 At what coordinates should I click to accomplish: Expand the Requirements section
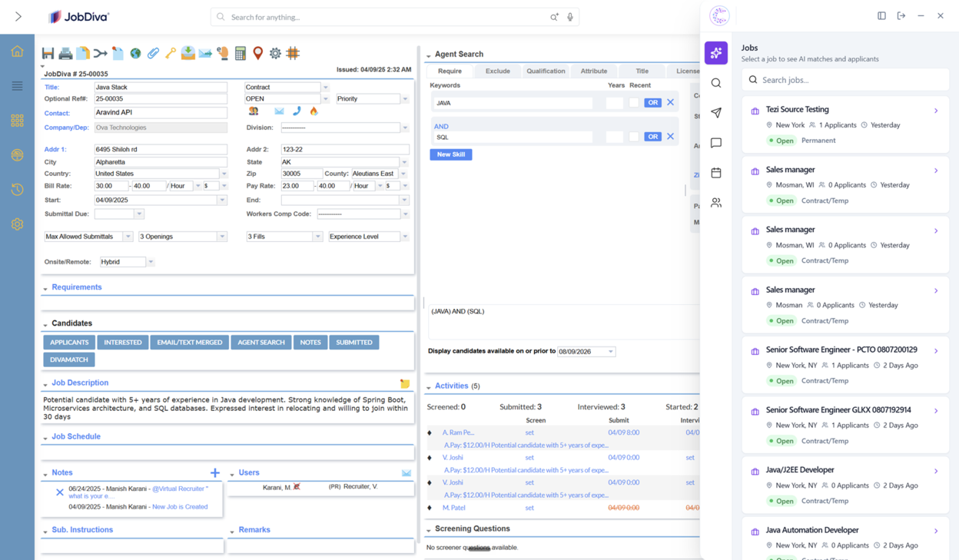point(45,288)
